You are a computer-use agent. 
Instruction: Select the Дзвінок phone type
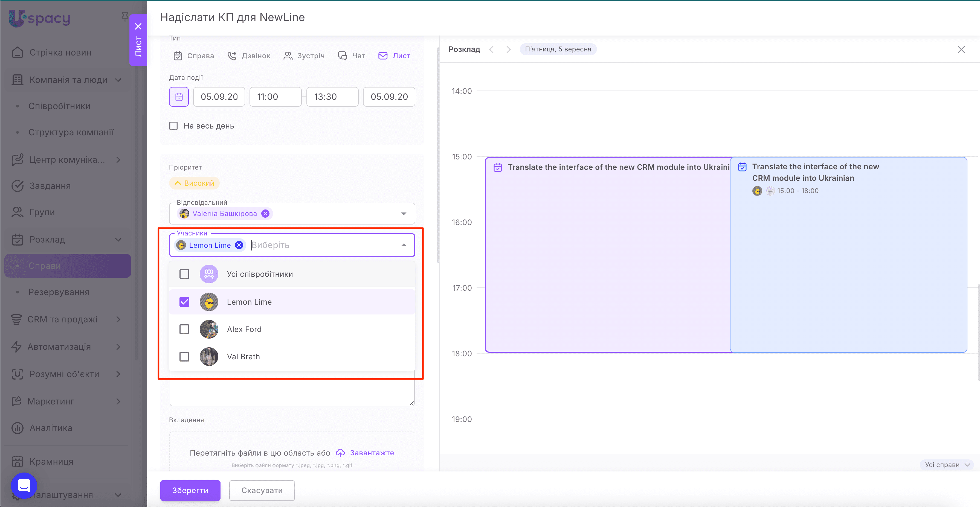[249, 56]
